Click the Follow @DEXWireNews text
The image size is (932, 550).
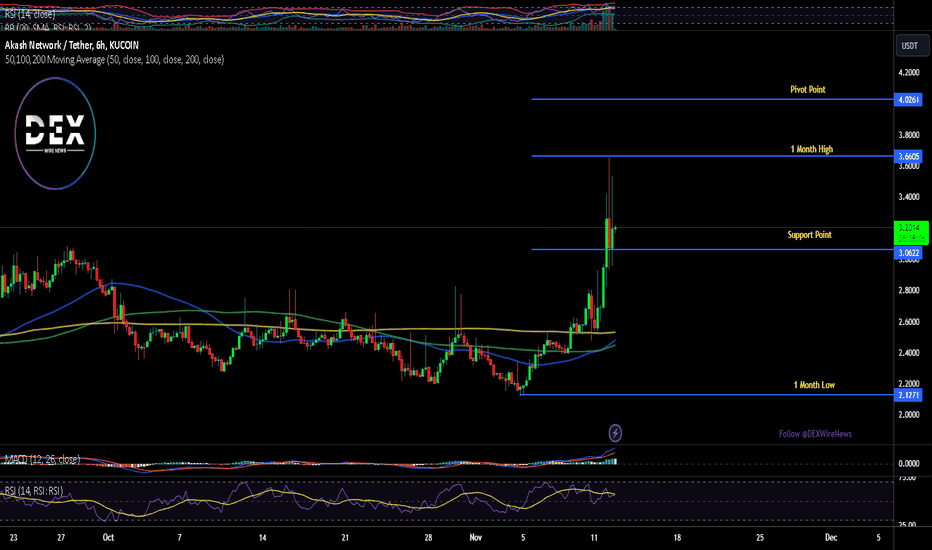coord(816,434)
